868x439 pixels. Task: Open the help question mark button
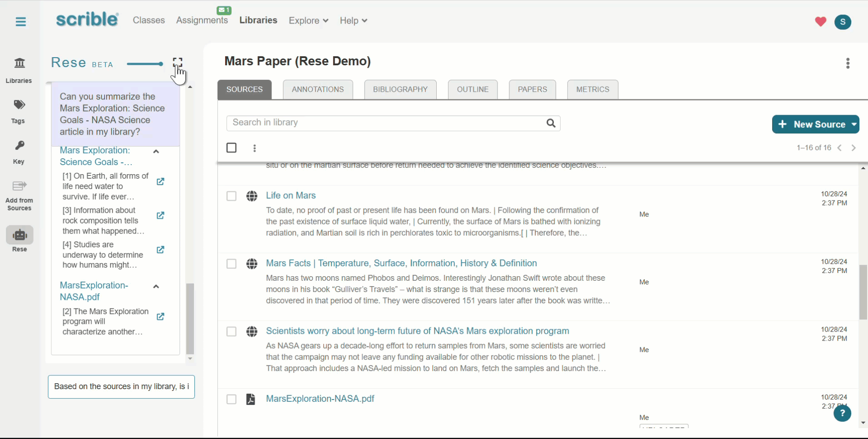point(842,413)
